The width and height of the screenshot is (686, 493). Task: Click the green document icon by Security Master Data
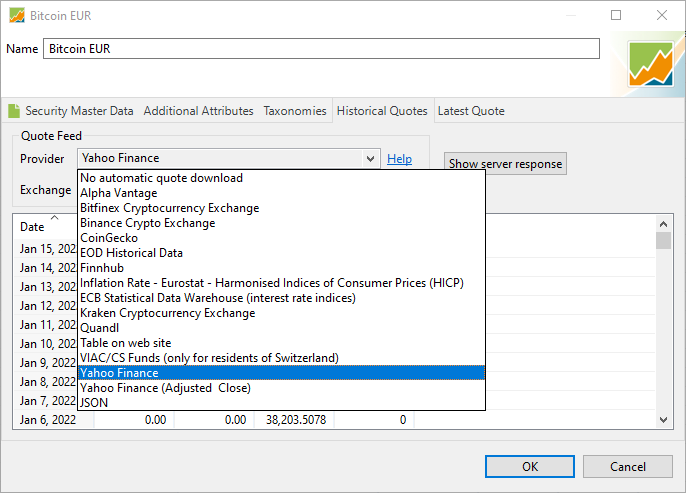(14, 111)
